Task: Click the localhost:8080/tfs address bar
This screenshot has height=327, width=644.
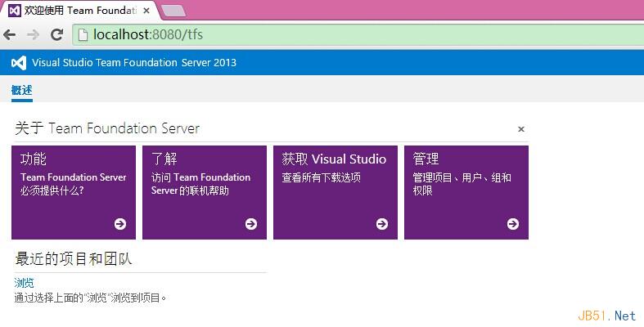Action: (327, 34)
